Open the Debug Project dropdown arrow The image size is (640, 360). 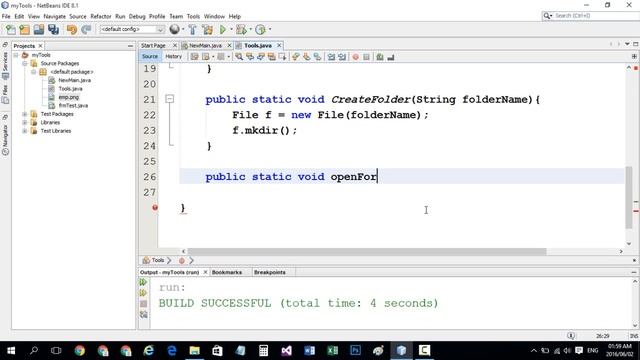point(250,29)
